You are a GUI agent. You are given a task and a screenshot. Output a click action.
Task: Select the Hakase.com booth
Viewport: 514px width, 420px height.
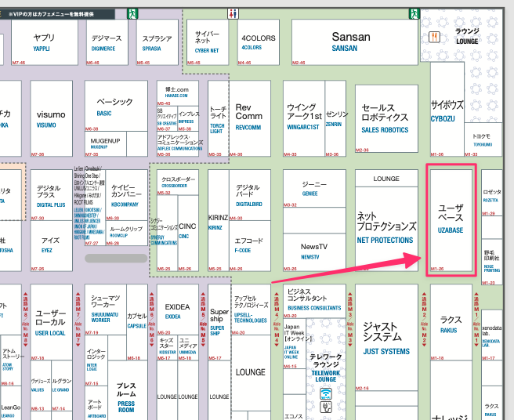[177, 93]
